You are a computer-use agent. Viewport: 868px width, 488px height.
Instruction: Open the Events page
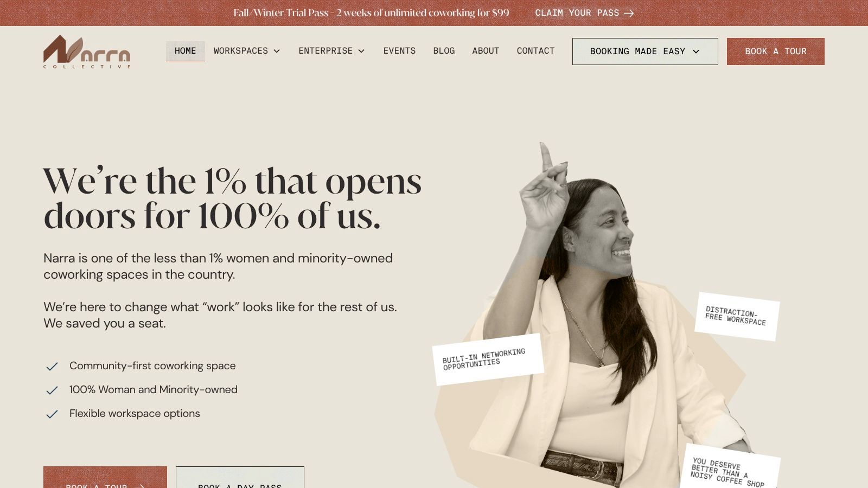click(399, 51)
